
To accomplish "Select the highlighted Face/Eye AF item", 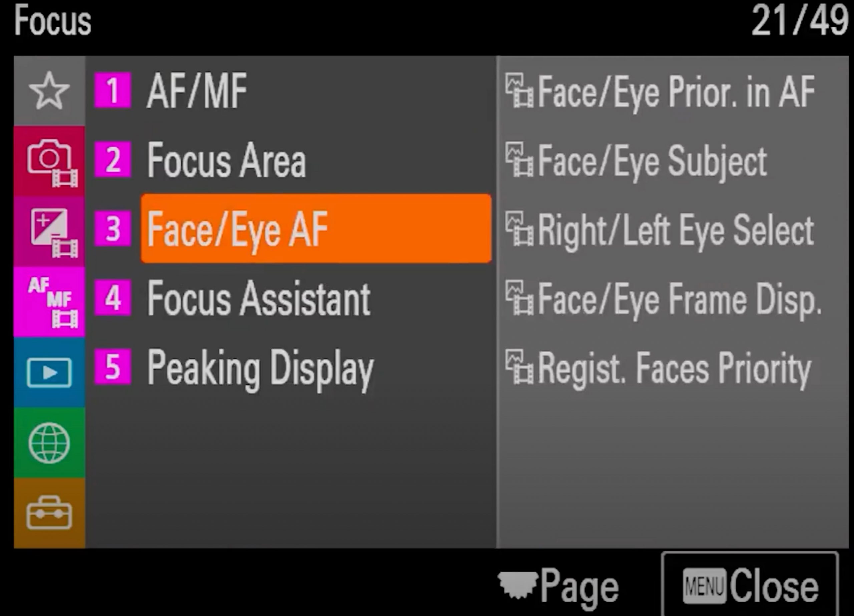I will tap(316, 228).
